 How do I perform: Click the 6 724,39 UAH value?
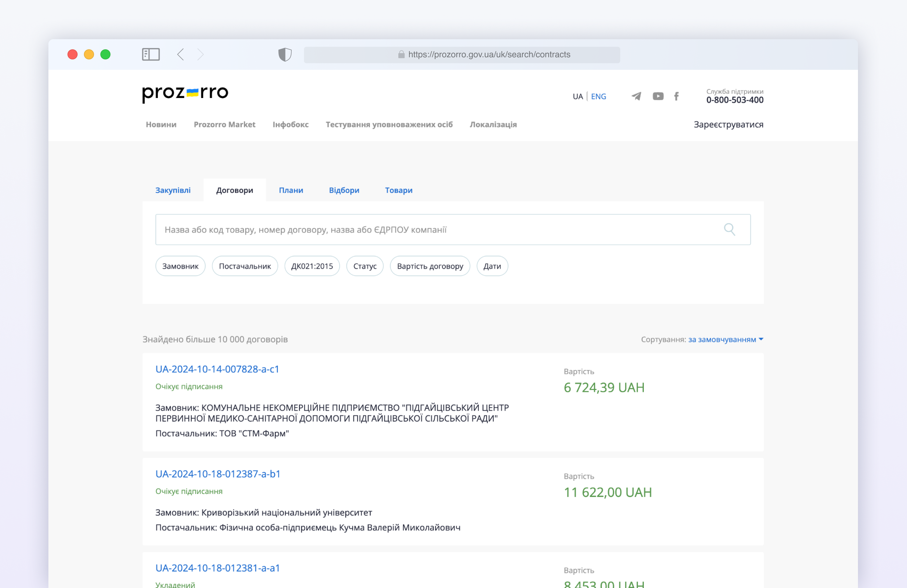(604, 387)
